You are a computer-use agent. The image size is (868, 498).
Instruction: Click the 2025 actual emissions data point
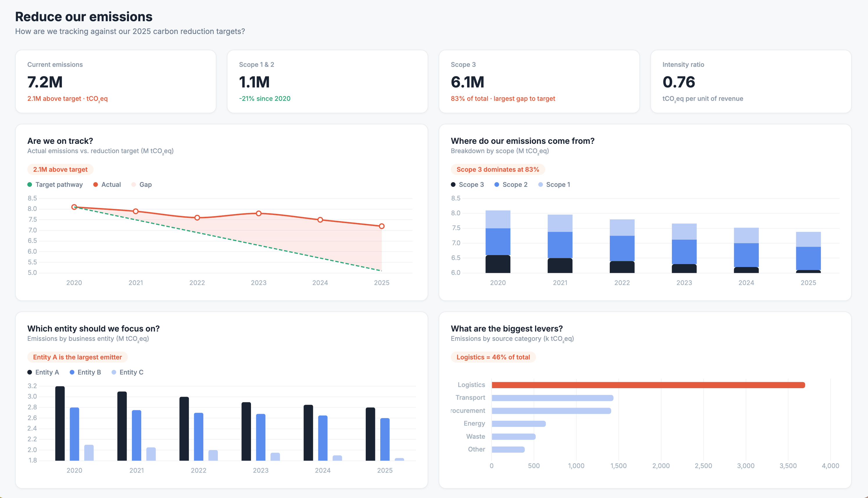click(x=381, y=226)
